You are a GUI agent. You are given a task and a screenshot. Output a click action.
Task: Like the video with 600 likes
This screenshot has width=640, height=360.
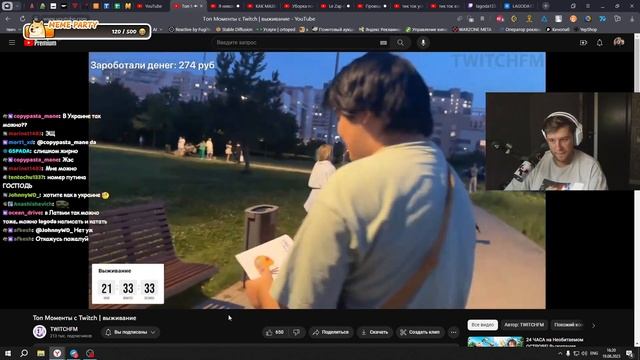275,332
